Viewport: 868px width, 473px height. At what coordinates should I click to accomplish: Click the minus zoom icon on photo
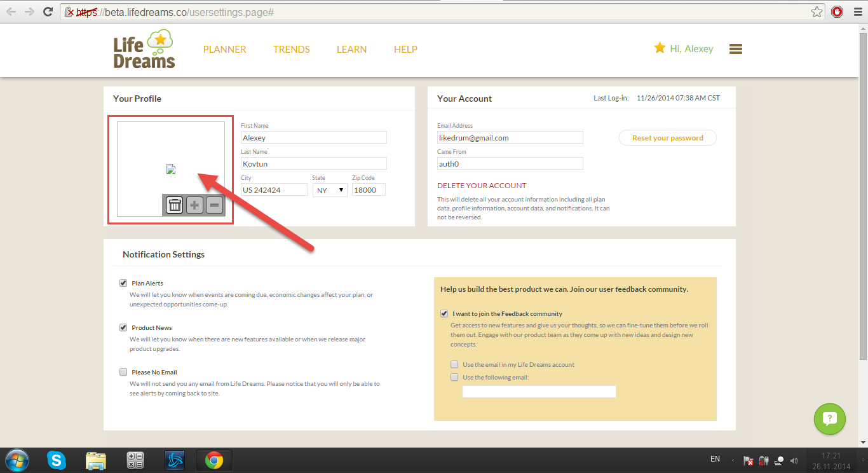tap(215, 205)
